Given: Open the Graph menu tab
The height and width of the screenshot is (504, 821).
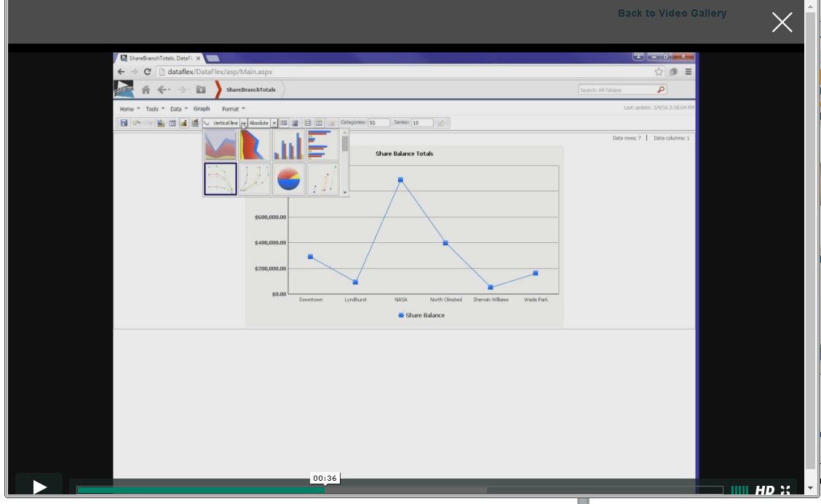Looking at the screenshot, I should 202,109.
